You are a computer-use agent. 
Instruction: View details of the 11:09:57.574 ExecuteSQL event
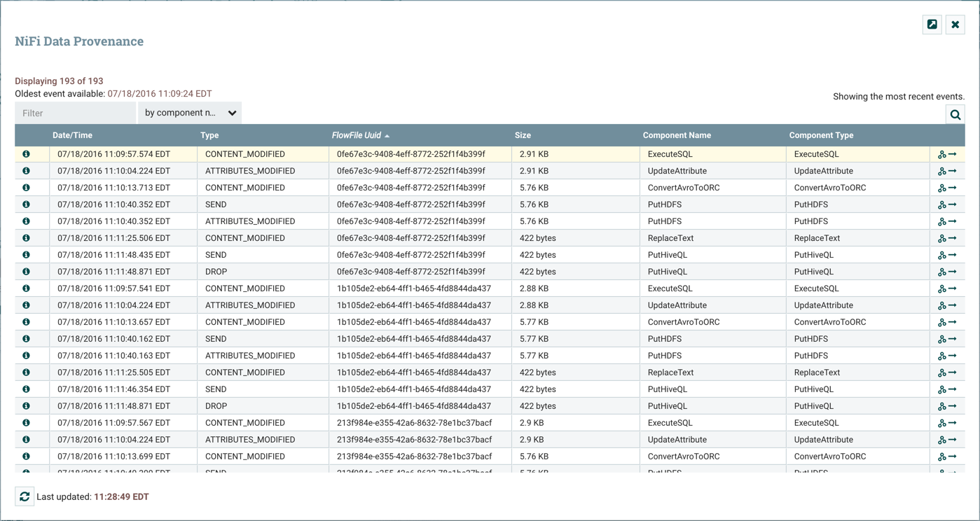(26, 154)
